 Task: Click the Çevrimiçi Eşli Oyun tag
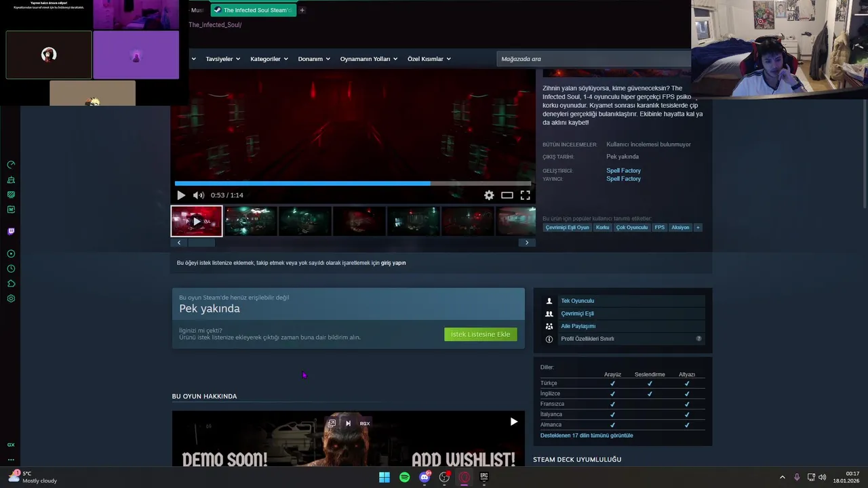click(x=568, y=228)
